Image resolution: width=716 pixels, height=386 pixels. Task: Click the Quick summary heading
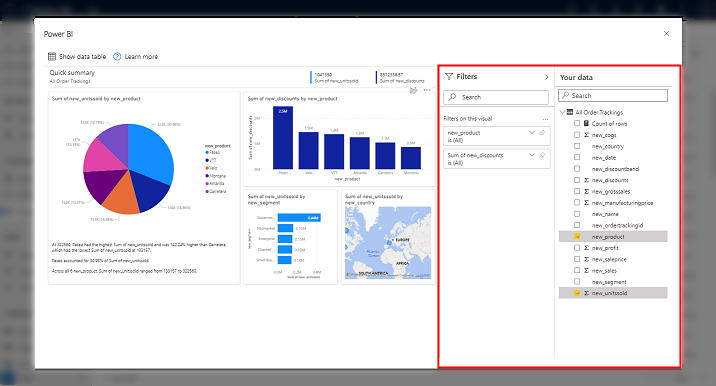point(72,73)
